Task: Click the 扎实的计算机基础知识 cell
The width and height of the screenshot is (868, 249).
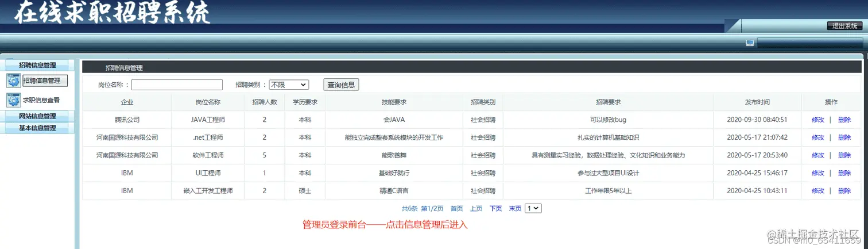Action: click(608, 138)
